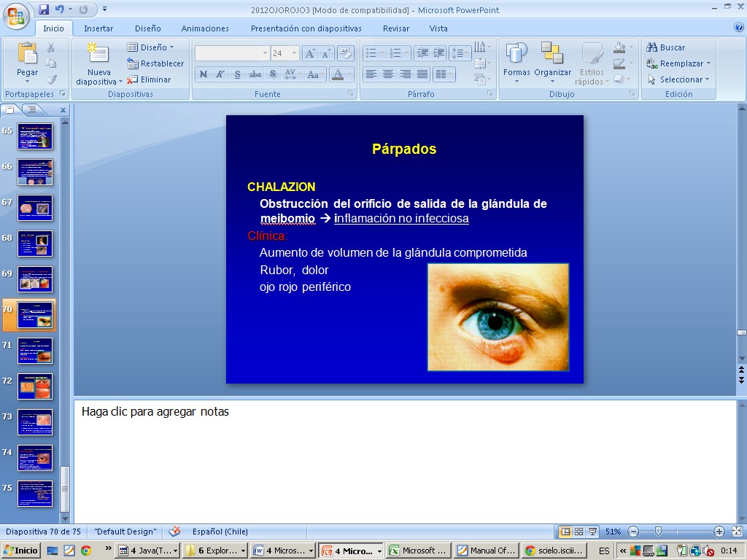Click the spelling check icon in status bar
747x560 pixels.
point(174,532)
